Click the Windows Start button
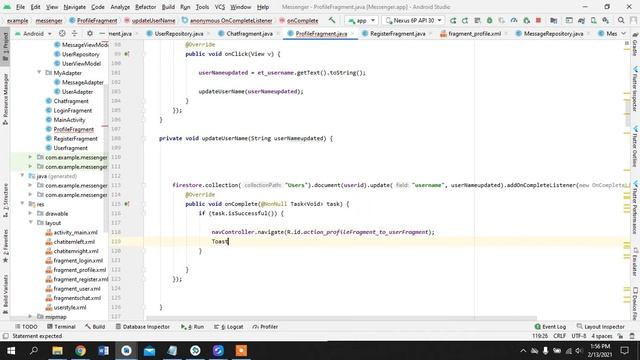640x360 pixels. pos(11,351)
